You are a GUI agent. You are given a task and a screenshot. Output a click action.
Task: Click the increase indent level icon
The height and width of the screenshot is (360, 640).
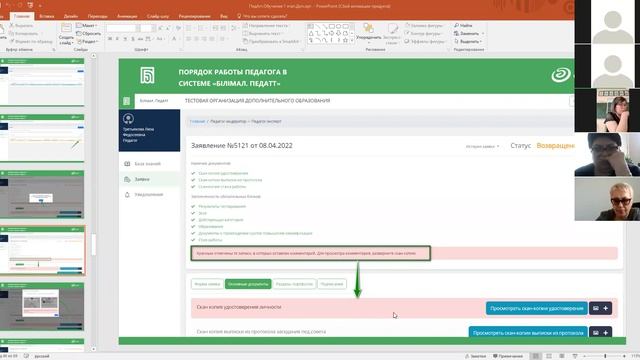coord(223,28)
